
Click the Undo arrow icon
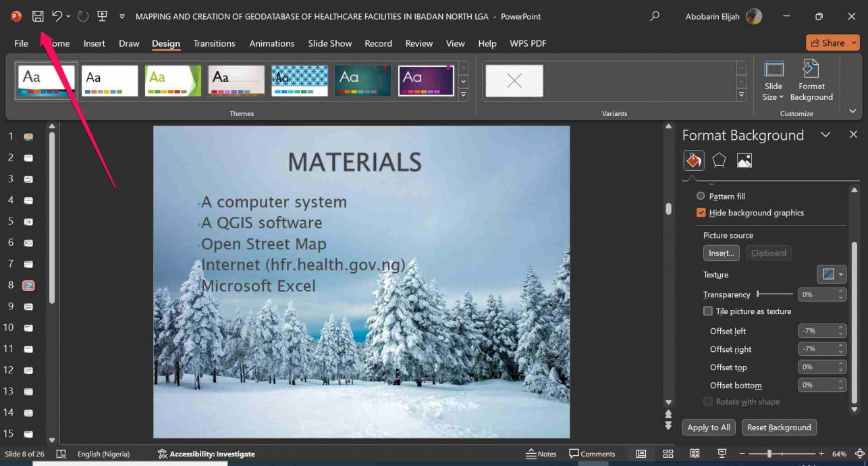pyautogui.click(x=57, y=16)
